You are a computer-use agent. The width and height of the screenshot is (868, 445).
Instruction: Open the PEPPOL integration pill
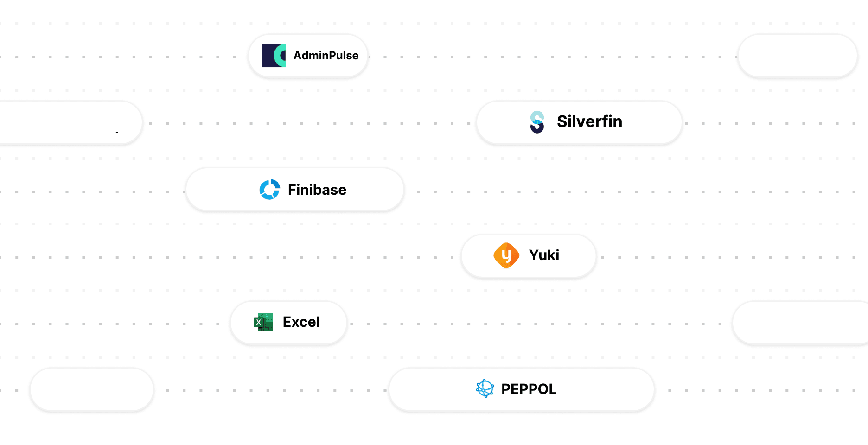[521, 389]
